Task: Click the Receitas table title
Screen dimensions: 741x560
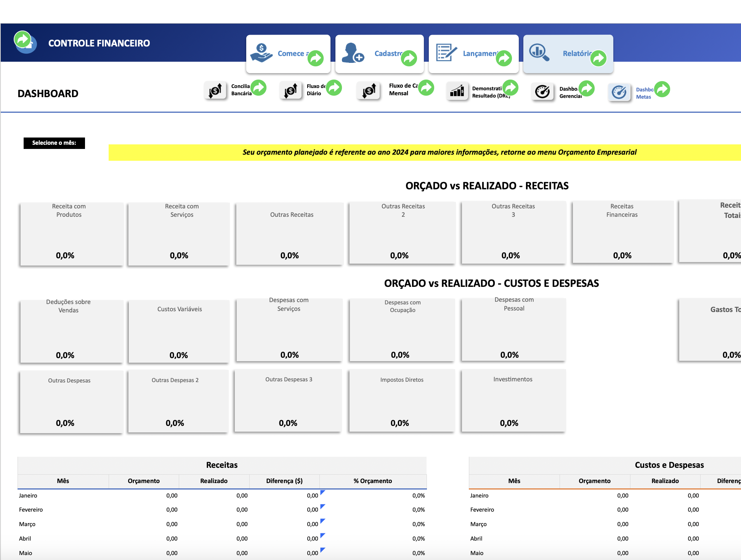Action: pyautogui.click(x=222, y=465)
